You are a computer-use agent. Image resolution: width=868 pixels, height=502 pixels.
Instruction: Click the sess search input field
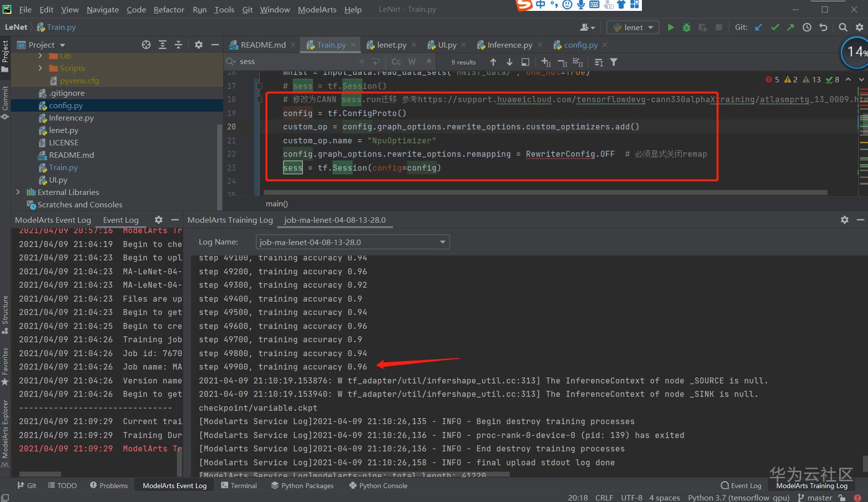pyautogui.click(x=297, y=62)
